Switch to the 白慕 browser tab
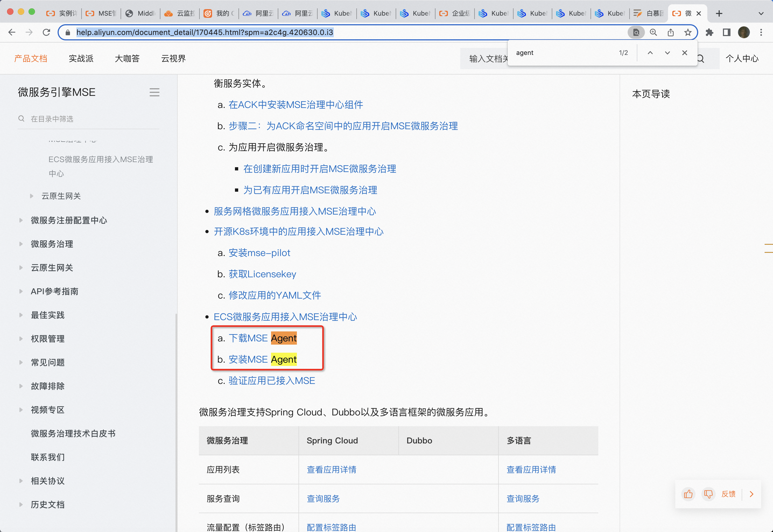The width and height of the screenshot is (773, 532). pyautogui.click(x=649, y=13)
